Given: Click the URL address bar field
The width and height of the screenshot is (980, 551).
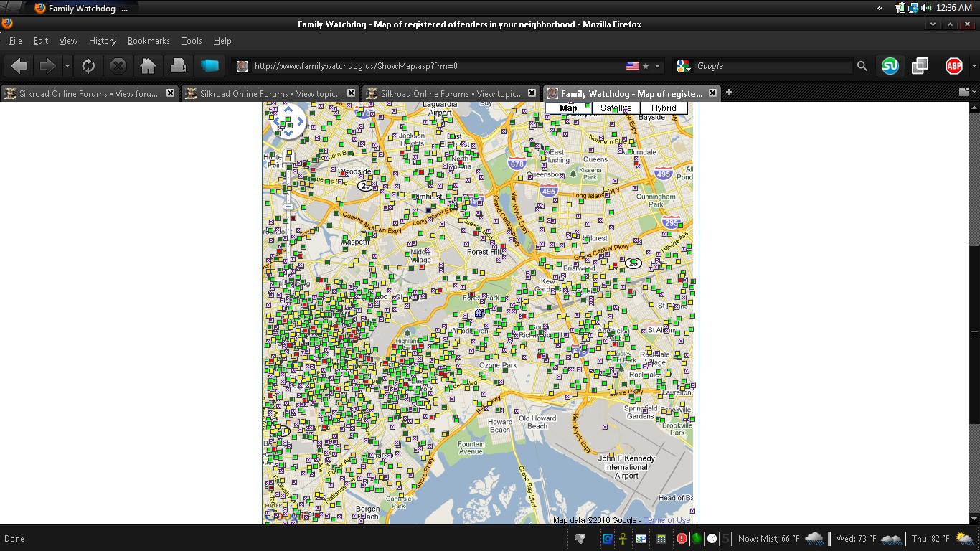Looking at the screenshot, I should pos(430,66).
